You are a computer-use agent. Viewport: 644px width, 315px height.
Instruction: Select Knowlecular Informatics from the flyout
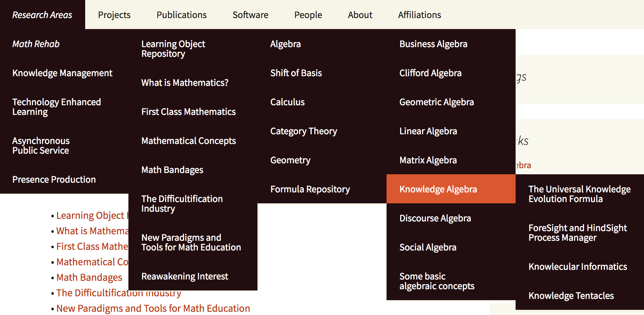tap(578, 267)
